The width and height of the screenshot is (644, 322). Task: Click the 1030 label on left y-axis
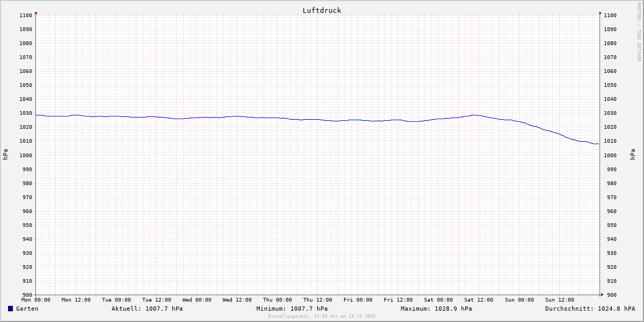[26, 113]
